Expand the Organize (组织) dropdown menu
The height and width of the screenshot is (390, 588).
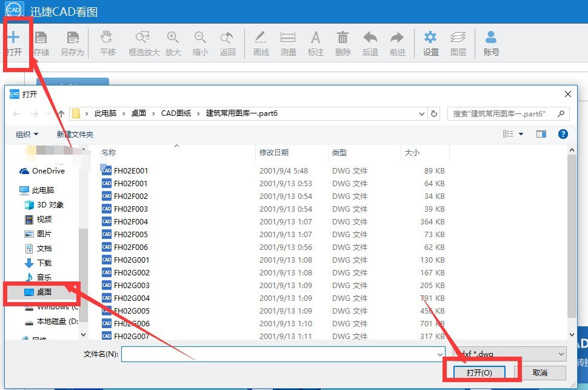tap(27, 134)
